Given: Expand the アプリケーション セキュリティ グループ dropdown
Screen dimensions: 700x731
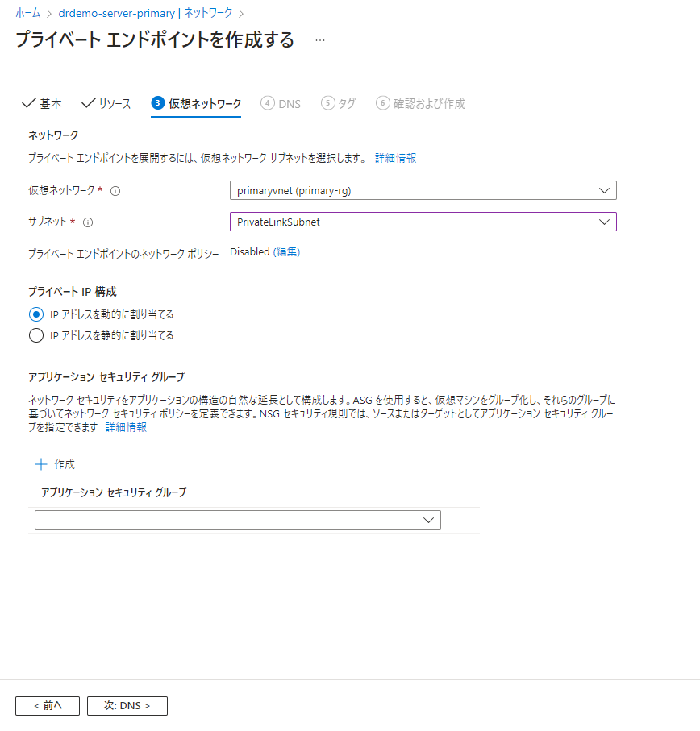Looking at the screenshot, I should click(x=238, y=520).
